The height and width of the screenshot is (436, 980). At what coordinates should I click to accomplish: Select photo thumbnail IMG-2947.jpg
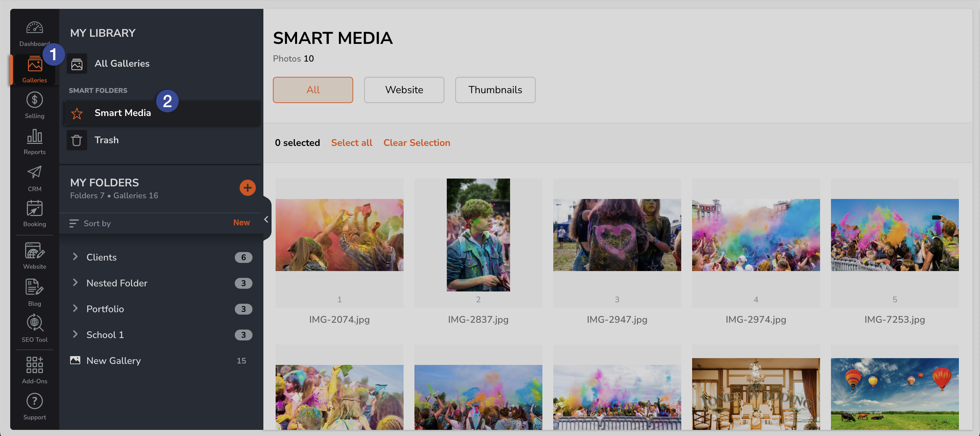[x=617, y=235]
